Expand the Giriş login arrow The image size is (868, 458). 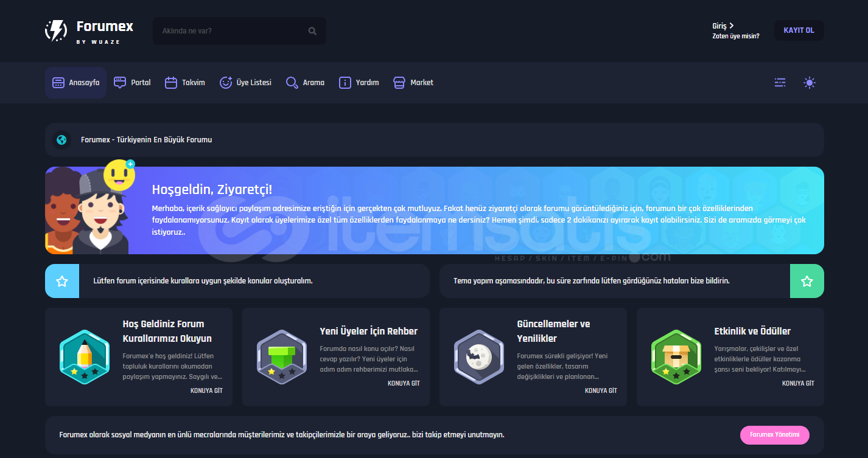[731, 26]
